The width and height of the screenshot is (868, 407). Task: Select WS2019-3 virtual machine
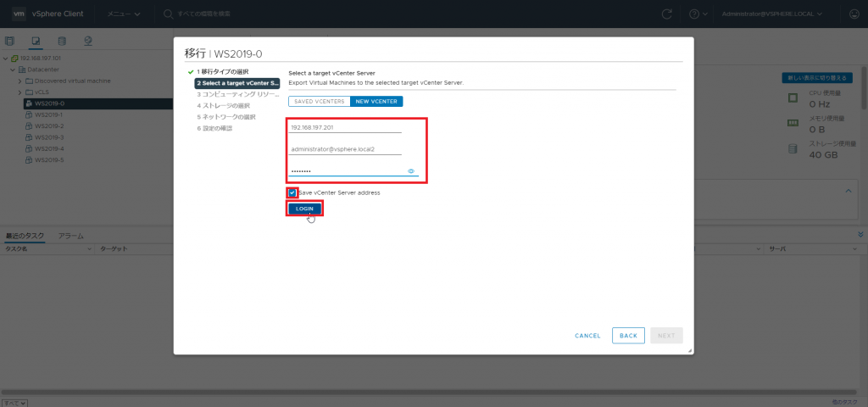click(48, 137)
